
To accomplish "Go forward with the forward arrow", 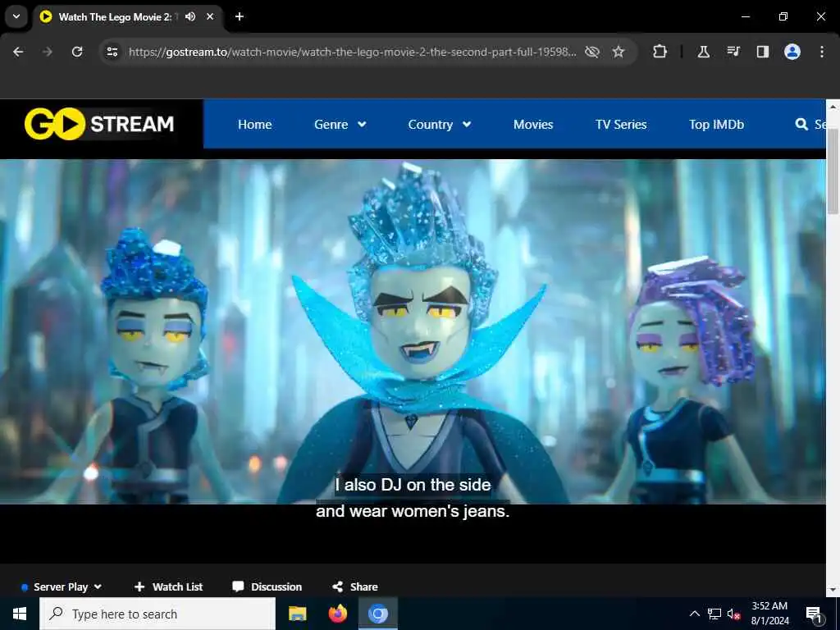I will (x=48, y=52).
